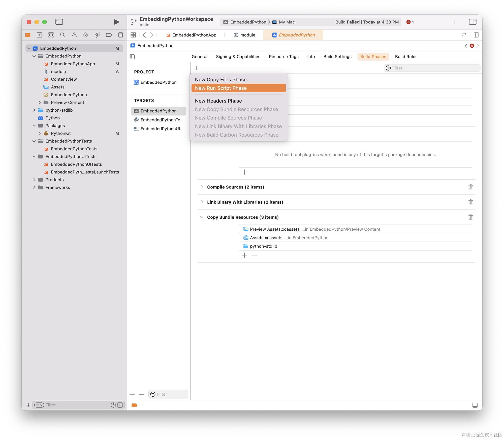The image size is (504, 439).
Task: Show only recent files in navigator
Action: point(113,405)
